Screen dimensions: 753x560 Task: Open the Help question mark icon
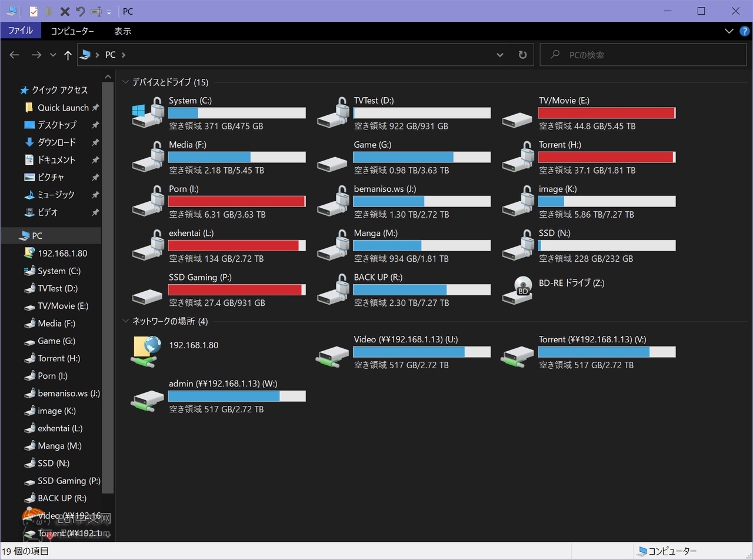744,31
